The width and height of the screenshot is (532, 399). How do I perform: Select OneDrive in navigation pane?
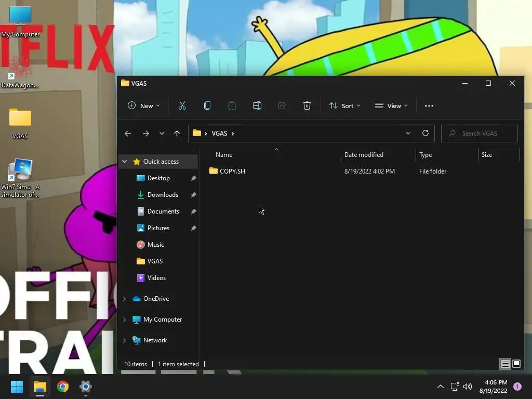click(156, 299)
